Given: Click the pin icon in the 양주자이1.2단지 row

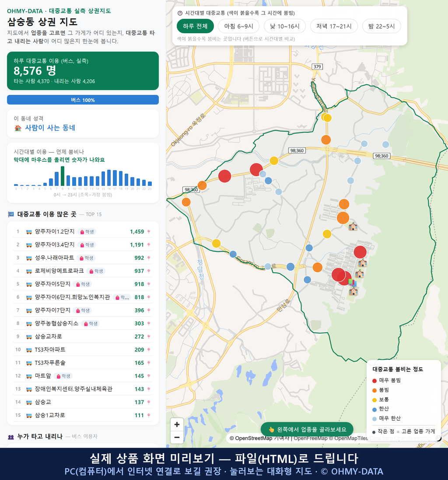Looking at the screenshot, I should pyautogui.click(x=149, y=232).
